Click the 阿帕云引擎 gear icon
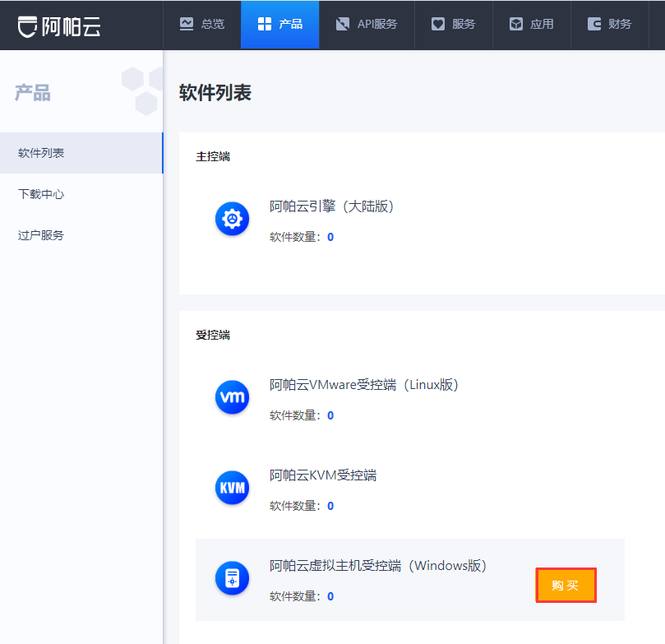 (x=232, y=219)
